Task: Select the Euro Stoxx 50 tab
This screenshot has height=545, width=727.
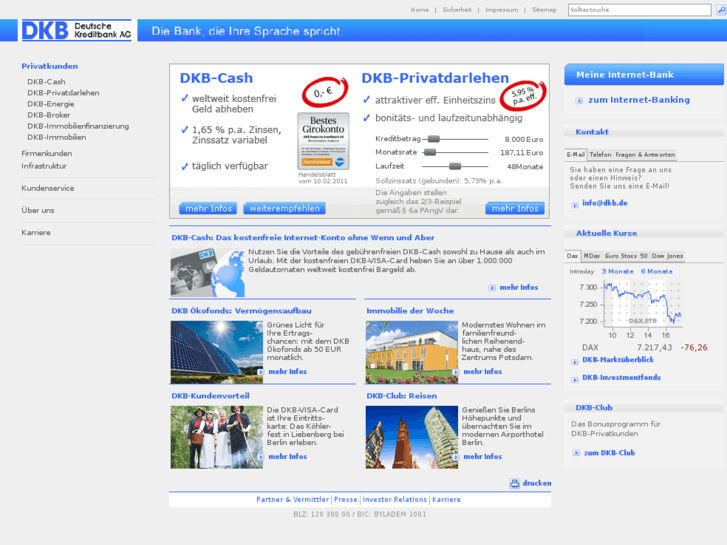Action: (x=626, y=256)
